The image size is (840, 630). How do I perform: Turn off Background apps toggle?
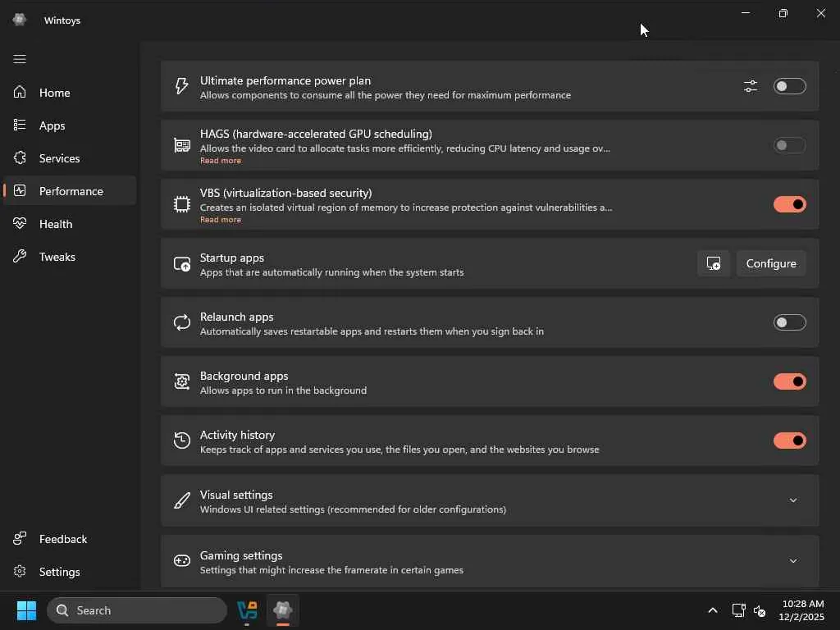[790, 381]
